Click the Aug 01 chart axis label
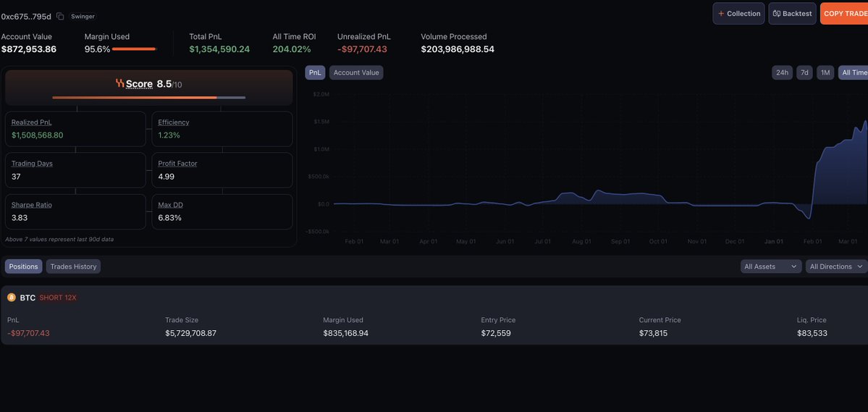The width and height of the screenshot is (868, 412). 582,241
